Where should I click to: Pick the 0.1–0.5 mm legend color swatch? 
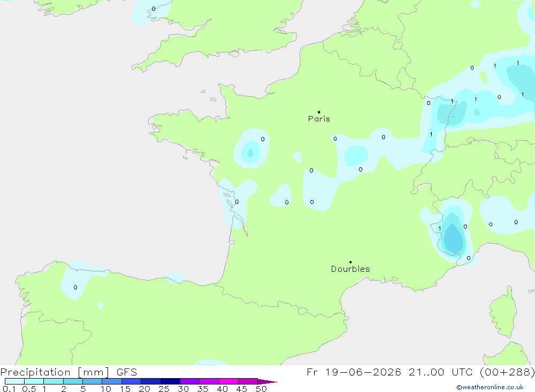tap(14, 381)
